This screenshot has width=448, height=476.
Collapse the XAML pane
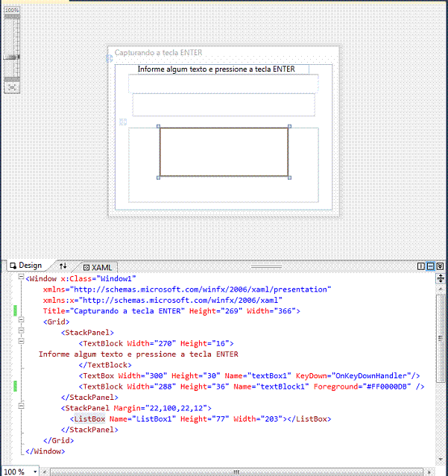pos(440,266)
